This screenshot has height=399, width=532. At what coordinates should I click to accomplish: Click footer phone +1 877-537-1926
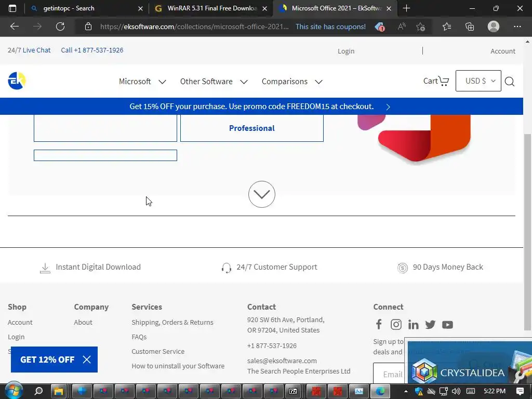click(272, 345)
